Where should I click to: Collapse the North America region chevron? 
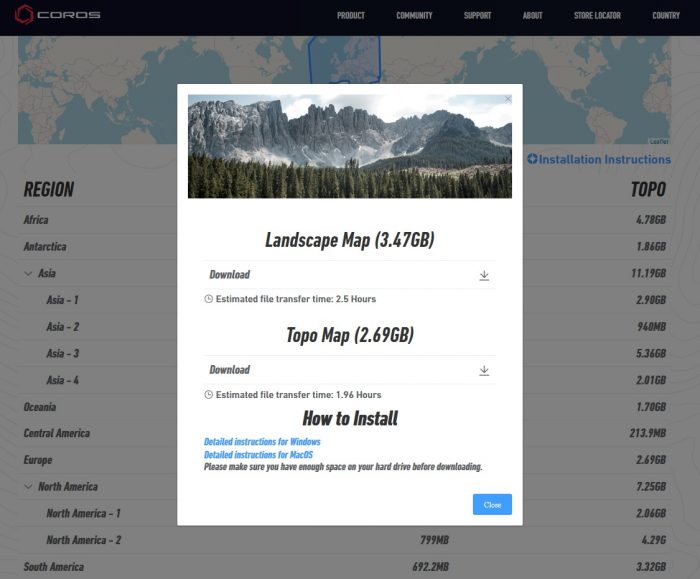28,487
